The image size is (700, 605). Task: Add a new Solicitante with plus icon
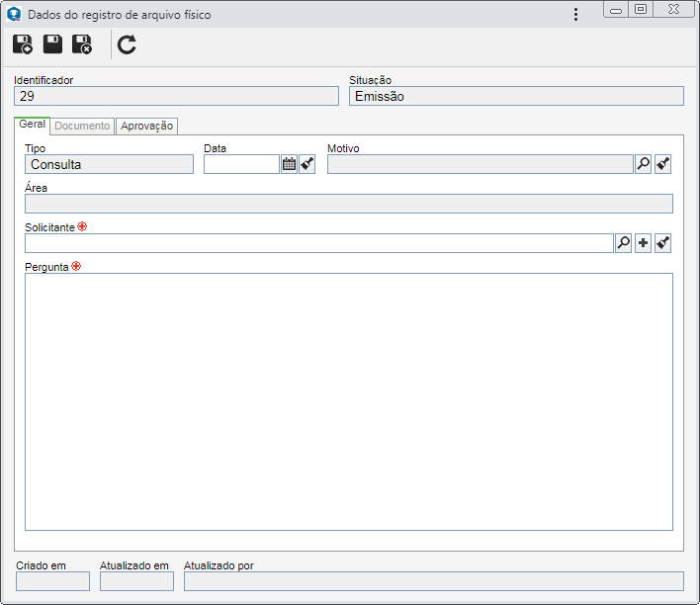644,243
